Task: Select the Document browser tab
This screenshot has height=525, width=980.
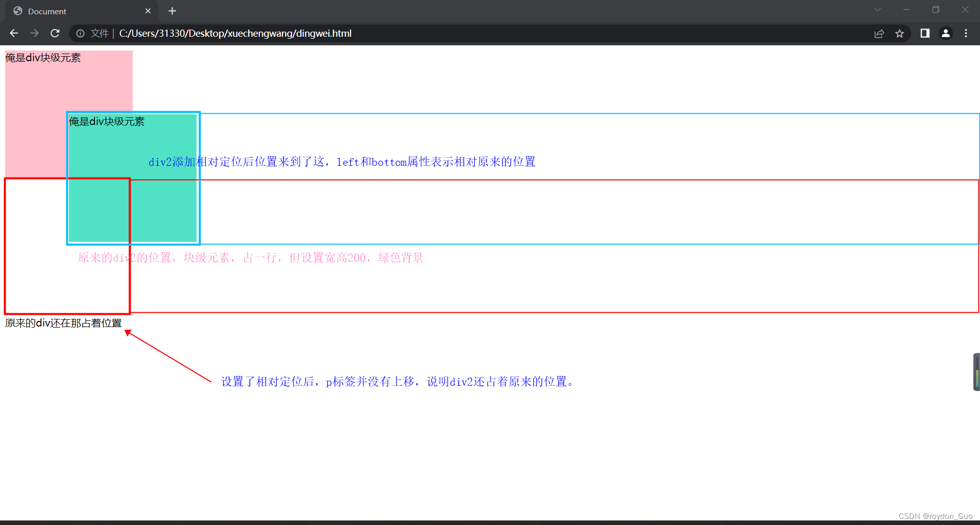Action: (x=82, y=11)
